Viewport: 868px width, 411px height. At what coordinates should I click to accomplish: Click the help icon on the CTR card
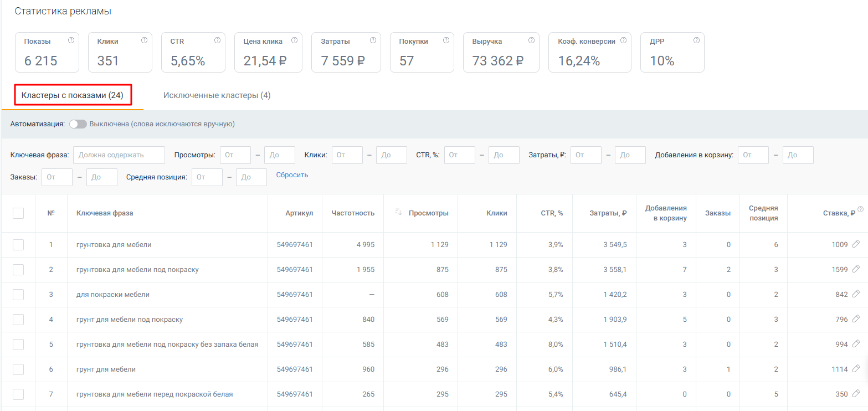[x=217, y=40]
